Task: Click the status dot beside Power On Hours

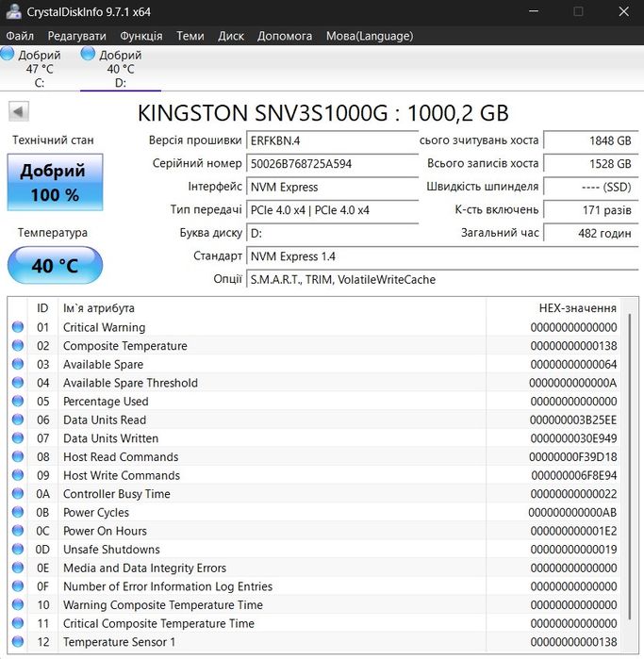Action: [x=18, y=531]
